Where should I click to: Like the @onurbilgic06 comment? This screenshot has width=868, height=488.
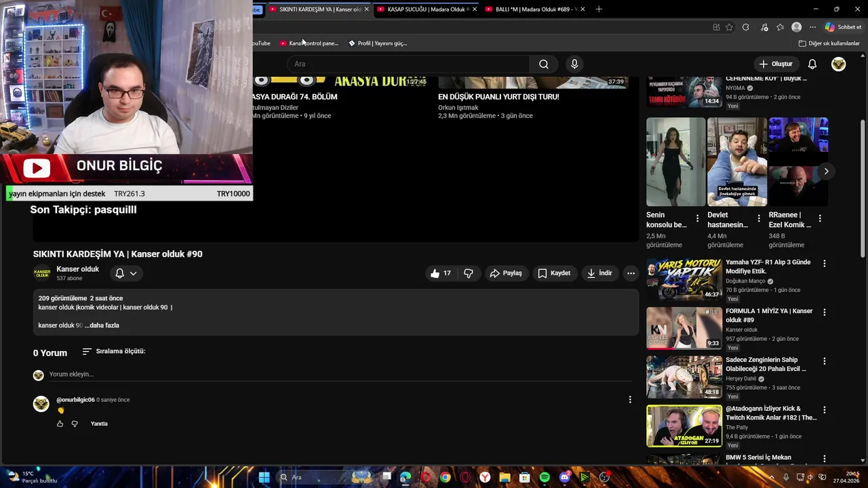[60, 424]
